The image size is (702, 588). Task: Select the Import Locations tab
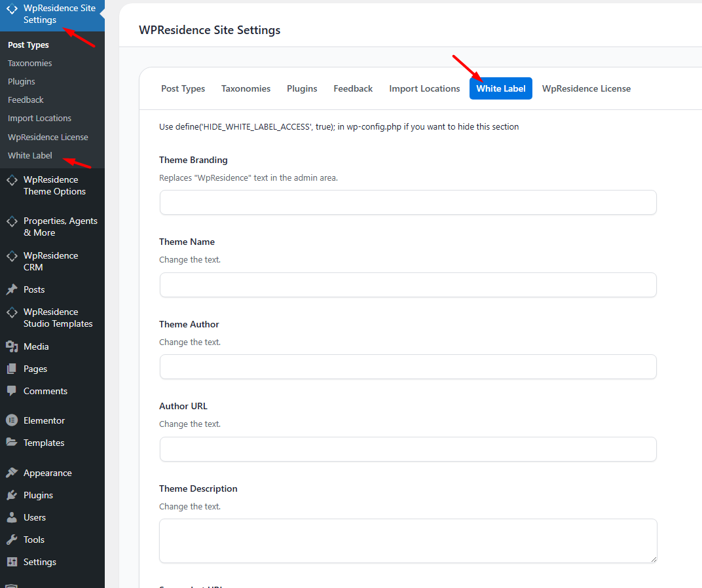424,88
